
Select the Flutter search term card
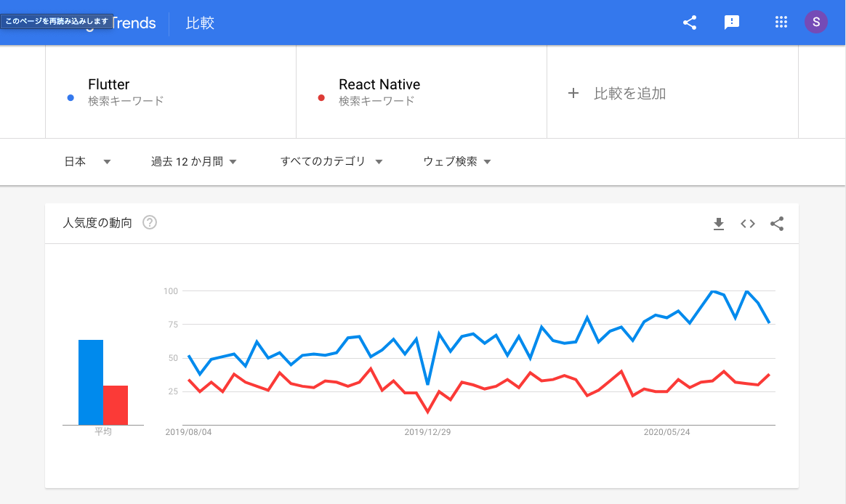point(171,92)
